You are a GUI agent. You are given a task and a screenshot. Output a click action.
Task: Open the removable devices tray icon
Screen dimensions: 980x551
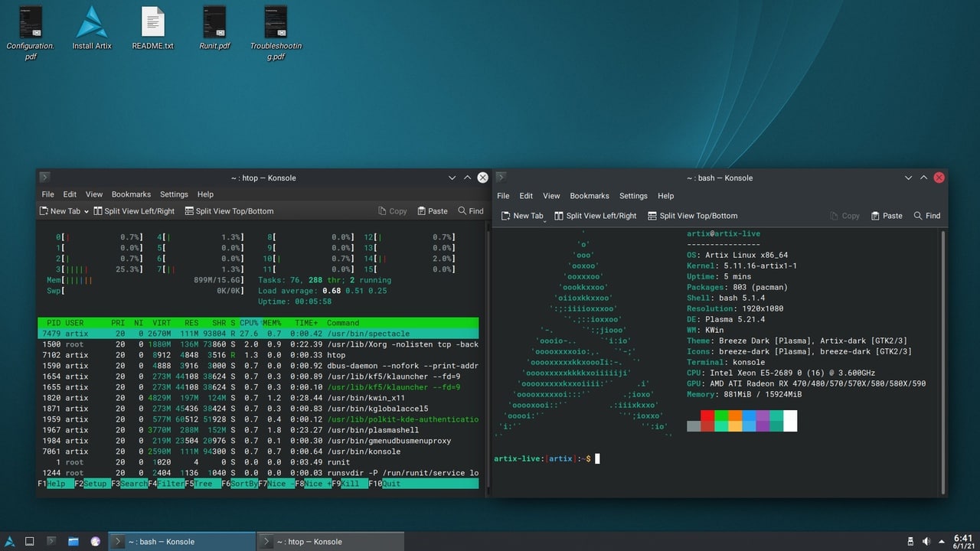[x=910, y=541]
